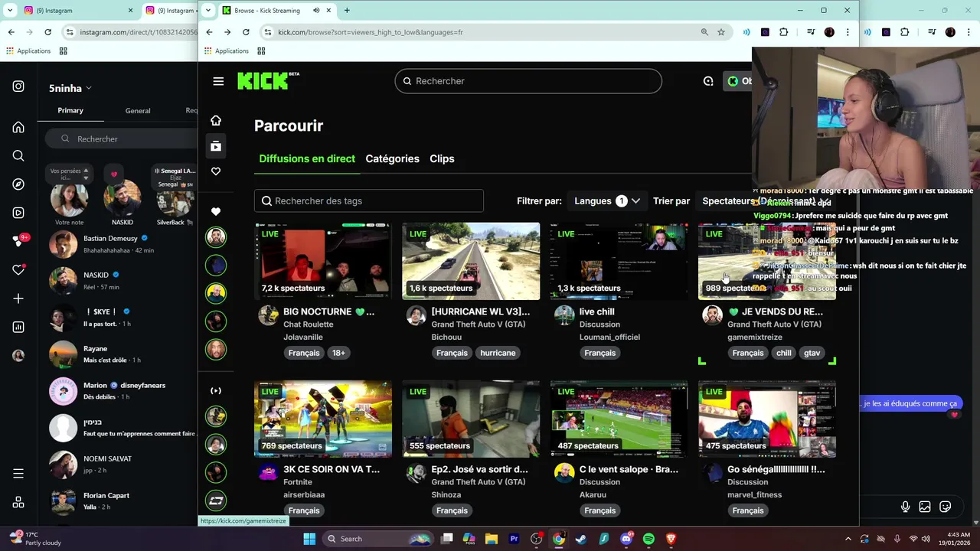
Task: Click the Rechercher des tags field
Action: click(369, 201)
